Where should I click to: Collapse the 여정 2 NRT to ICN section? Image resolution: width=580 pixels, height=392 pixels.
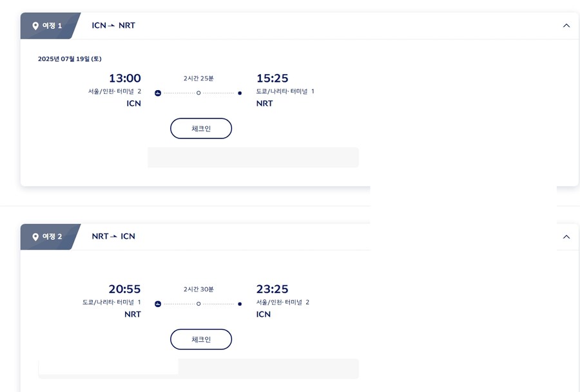(x=566, y=237)
